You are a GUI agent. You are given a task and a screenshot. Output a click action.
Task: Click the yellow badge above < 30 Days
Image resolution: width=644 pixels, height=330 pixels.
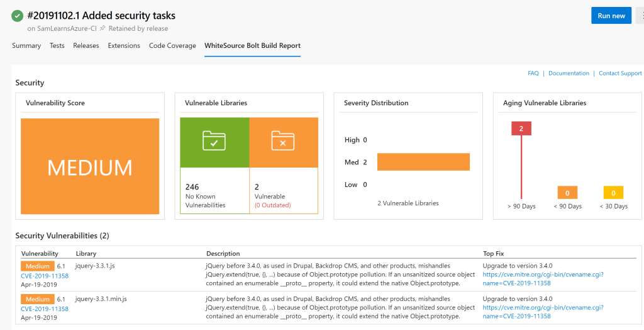pos(613,193)
